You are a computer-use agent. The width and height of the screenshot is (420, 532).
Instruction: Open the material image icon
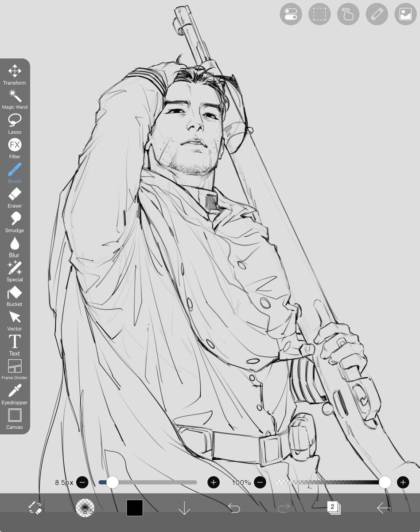[x=405, y=14]
